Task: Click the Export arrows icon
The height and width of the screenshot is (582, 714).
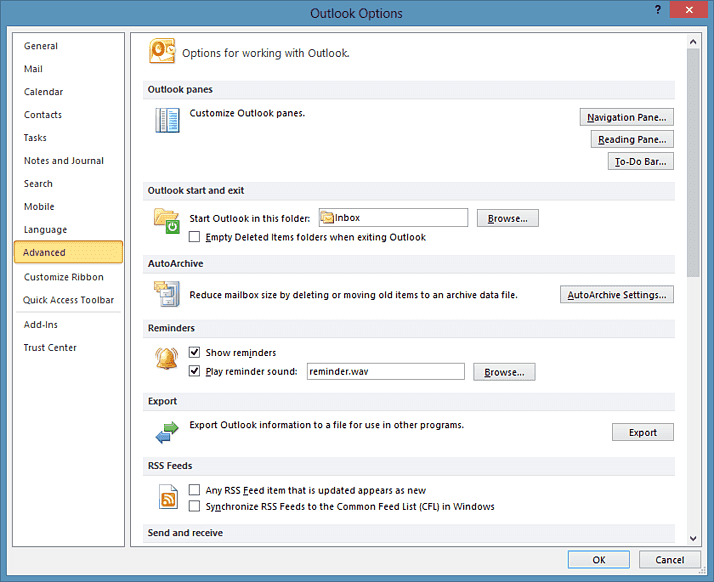Action: [x=167, y=433]
